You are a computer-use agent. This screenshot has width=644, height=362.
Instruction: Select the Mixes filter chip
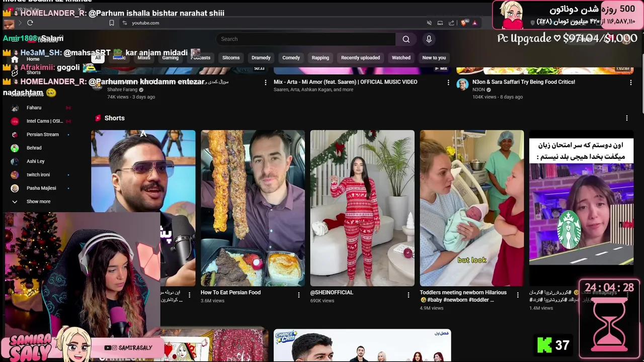click(144, 58)
